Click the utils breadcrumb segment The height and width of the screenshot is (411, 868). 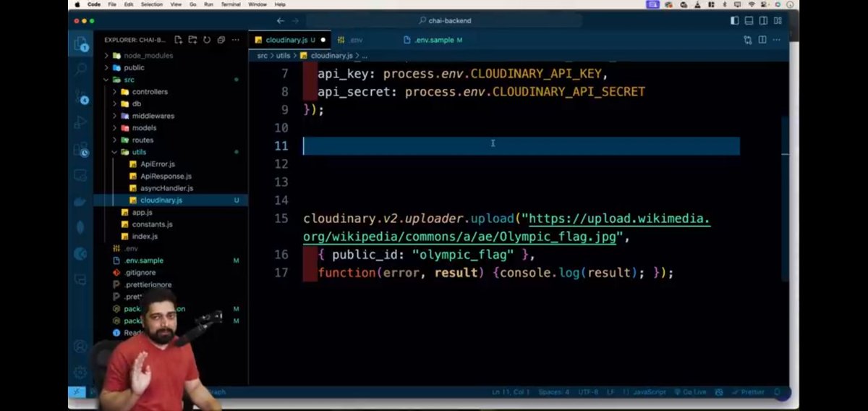(284, 55)
